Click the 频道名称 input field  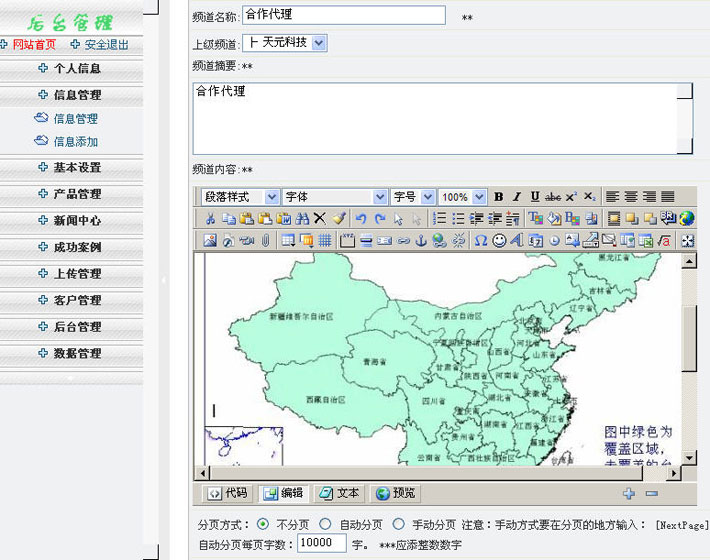[x=344, y=15]
